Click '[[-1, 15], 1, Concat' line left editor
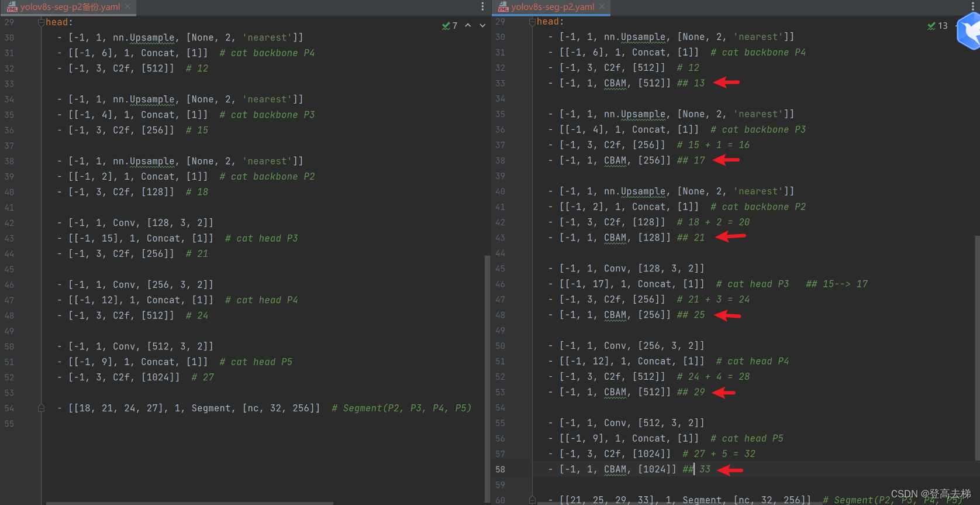Image resolution: width=980 pixels, height=505 pixels. [178, 238]
